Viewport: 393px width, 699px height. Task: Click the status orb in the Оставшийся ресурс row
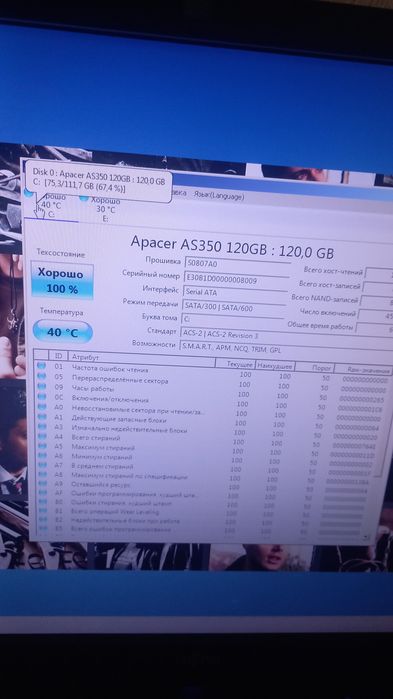click(x=43, y=483)
